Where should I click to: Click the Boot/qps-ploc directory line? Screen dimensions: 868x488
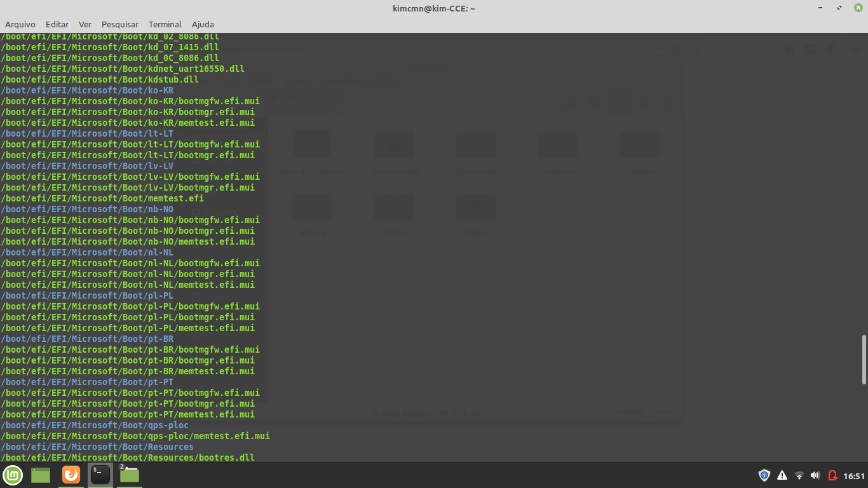pos(95,425)
